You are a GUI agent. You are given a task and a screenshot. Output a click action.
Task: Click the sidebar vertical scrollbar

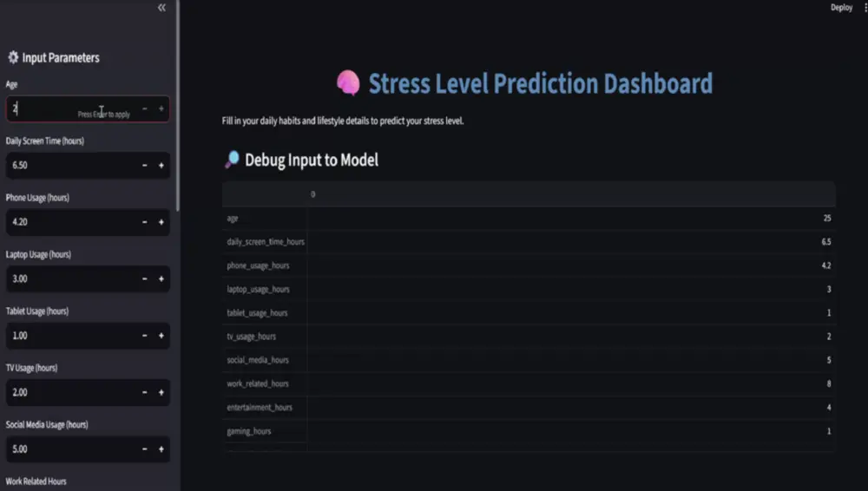(178, 104)
